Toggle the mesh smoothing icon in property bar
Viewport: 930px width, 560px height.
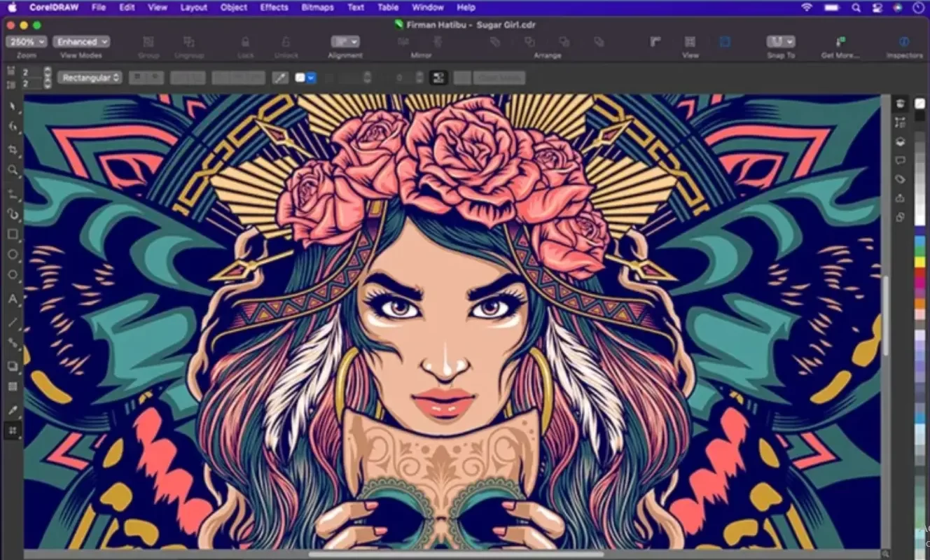439,78
